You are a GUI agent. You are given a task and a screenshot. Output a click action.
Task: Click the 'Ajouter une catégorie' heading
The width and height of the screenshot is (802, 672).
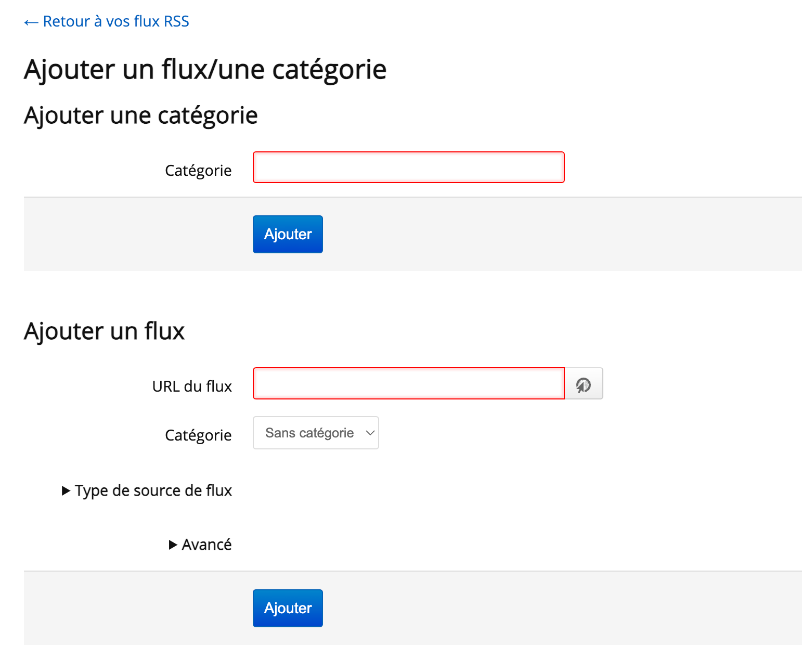point(140,115)
